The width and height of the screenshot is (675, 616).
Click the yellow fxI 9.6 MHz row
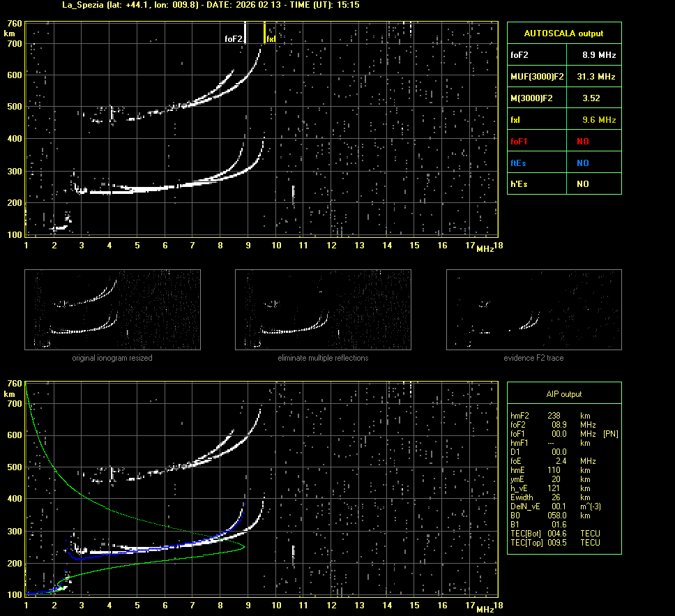coord(563,120)
